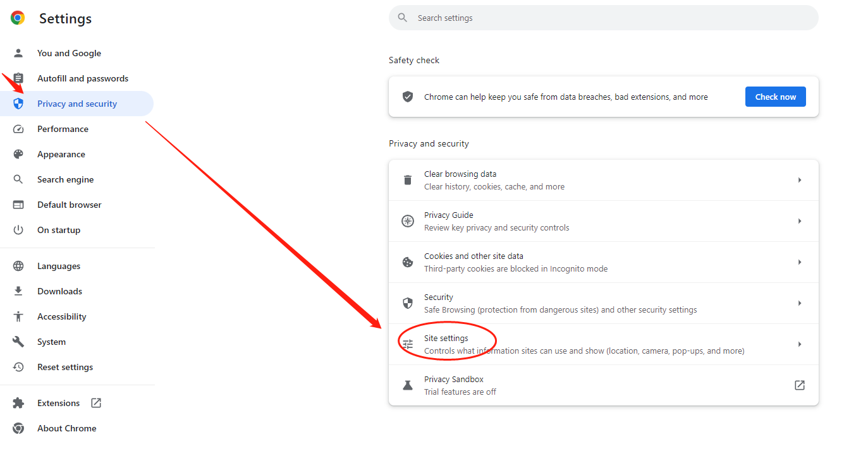Open About Chrome page

[x=76, y=428]
